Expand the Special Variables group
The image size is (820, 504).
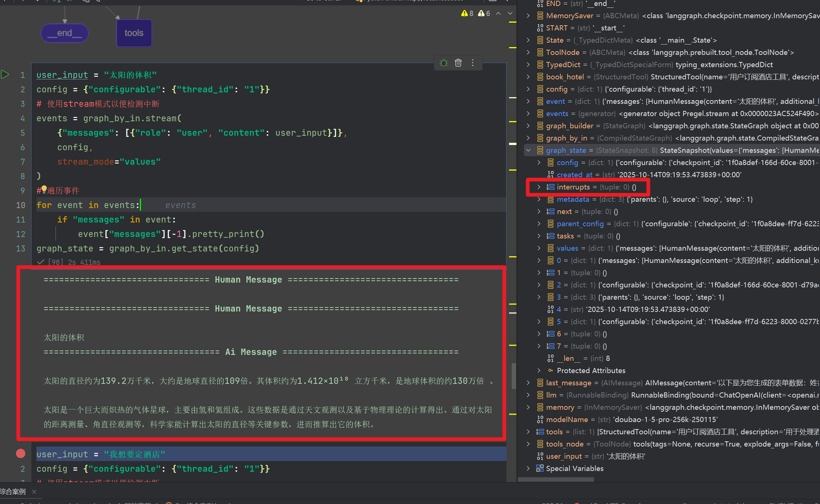pyautogui.click(x=528, y=468)
